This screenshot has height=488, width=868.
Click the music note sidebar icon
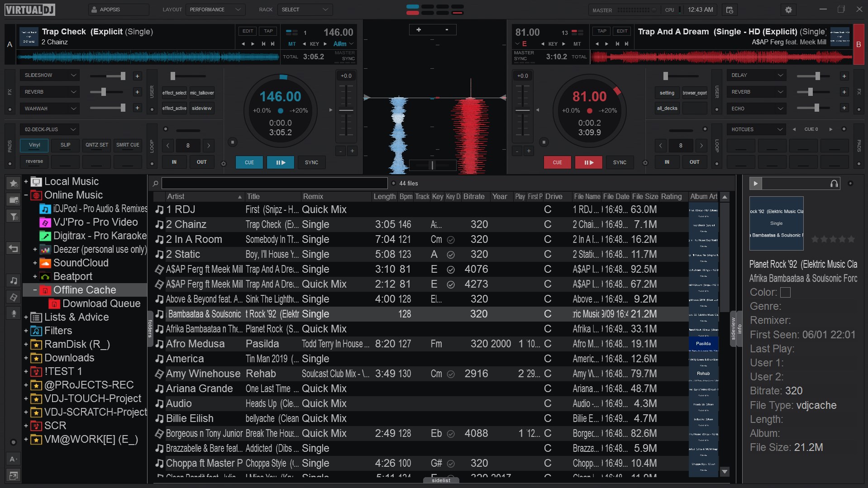[x=14, y=280]
